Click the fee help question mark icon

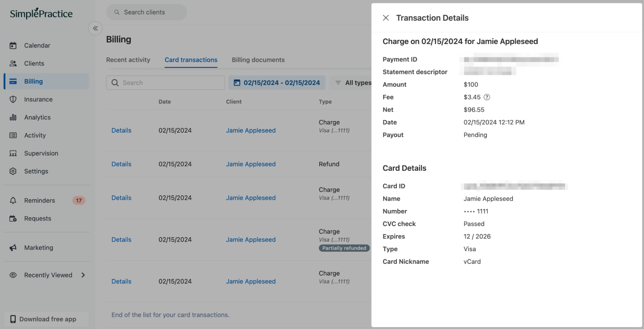coord(487,97)
